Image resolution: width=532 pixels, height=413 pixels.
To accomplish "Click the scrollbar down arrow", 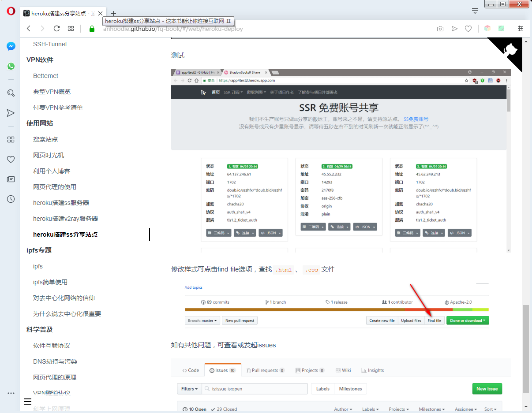I will [x=525, y=406].
